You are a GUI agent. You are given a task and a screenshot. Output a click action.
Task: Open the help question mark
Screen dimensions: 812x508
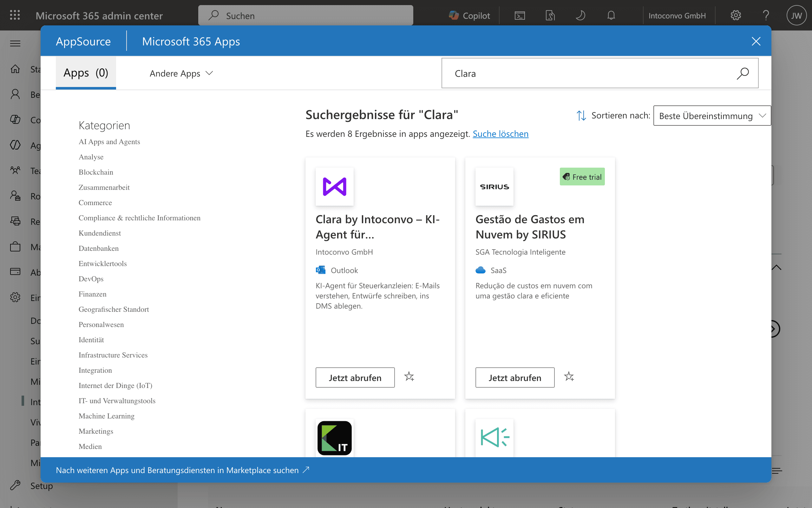click(766, 16)
